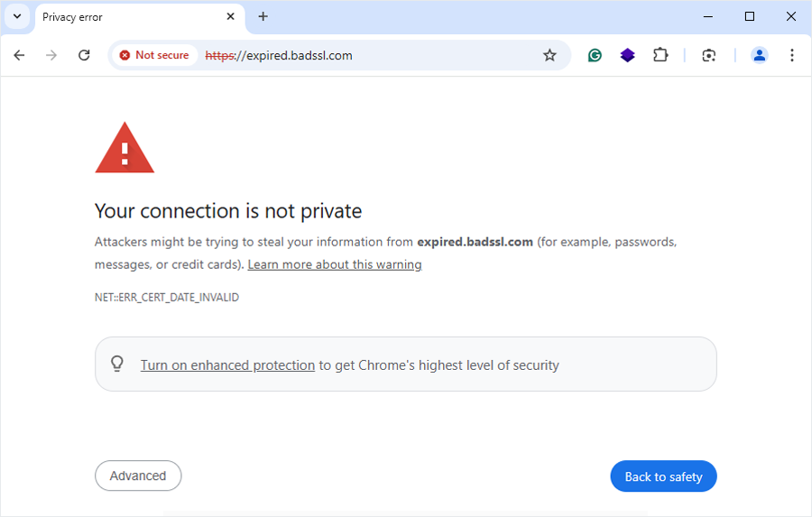Click the forward navigation arrow
The width and height of the screenshot is (812, 517).
point(51,55)
